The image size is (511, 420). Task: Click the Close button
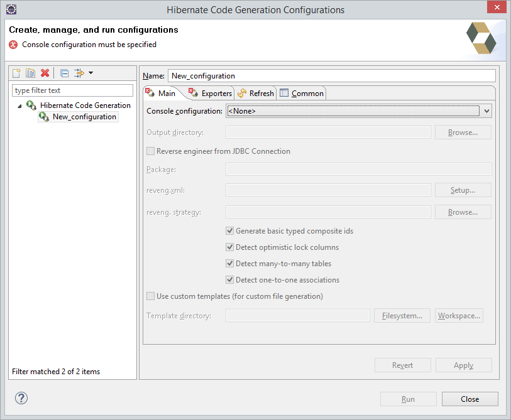coord(470,399)
